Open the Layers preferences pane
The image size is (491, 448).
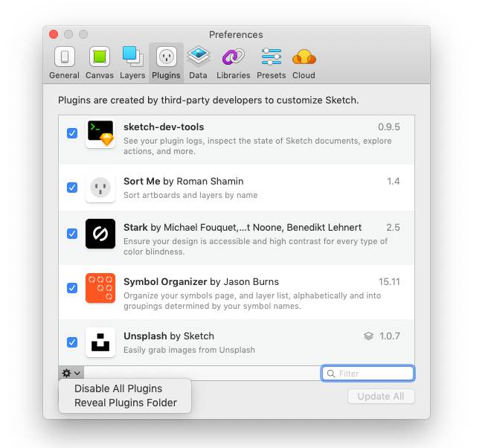[x=132, y=63]
